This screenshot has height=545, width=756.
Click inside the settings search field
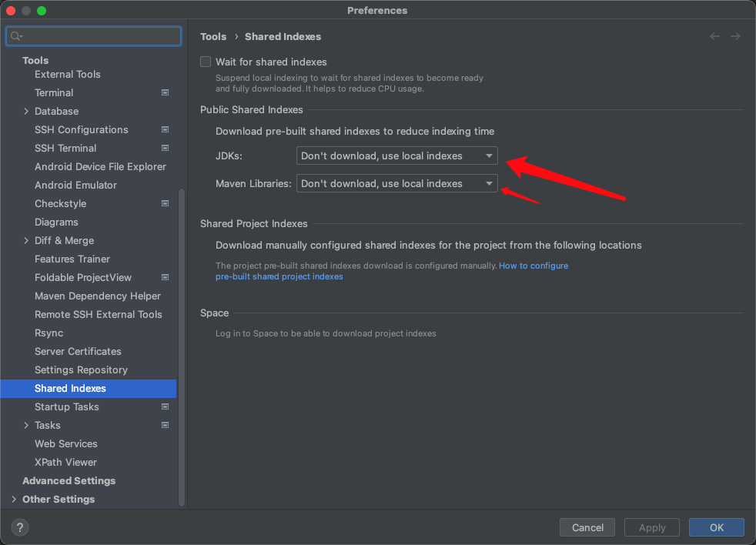pyautogui.click(x=100, y=36)
